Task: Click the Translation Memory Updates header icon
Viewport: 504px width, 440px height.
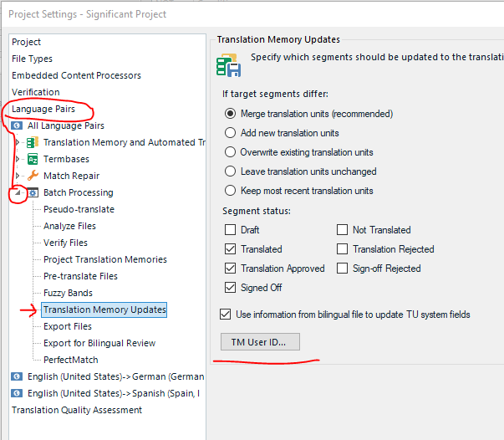Action: click(x=228, y=65)
